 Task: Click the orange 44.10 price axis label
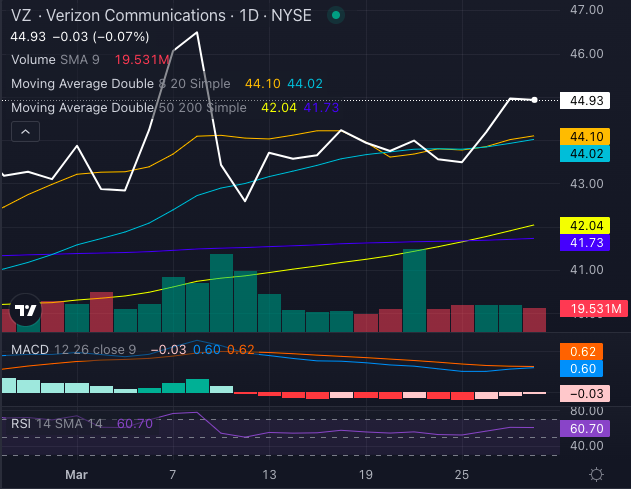click(585, 136)
